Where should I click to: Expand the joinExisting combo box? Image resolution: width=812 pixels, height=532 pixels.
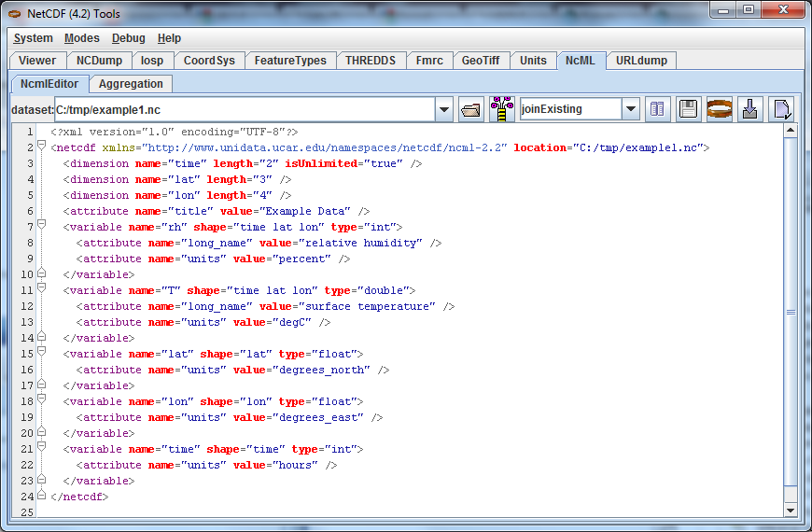point(631,109)
